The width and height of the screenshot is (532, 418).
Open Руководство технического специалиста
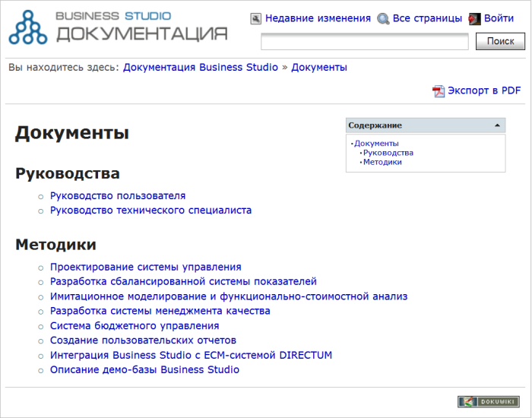(150, 211)
